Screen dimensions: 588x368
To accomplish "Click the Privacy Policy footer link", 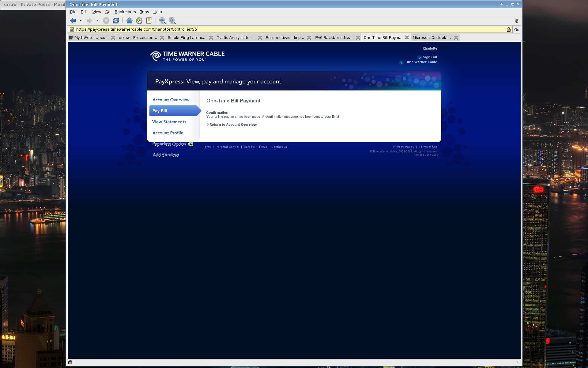I will (x=404, y=147).
